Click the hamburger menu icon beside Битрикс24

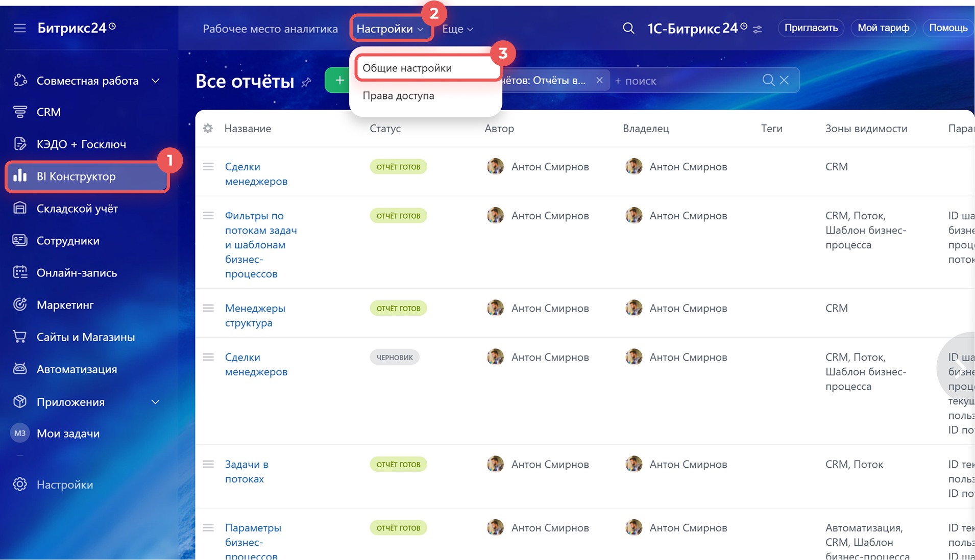(19, 28)
